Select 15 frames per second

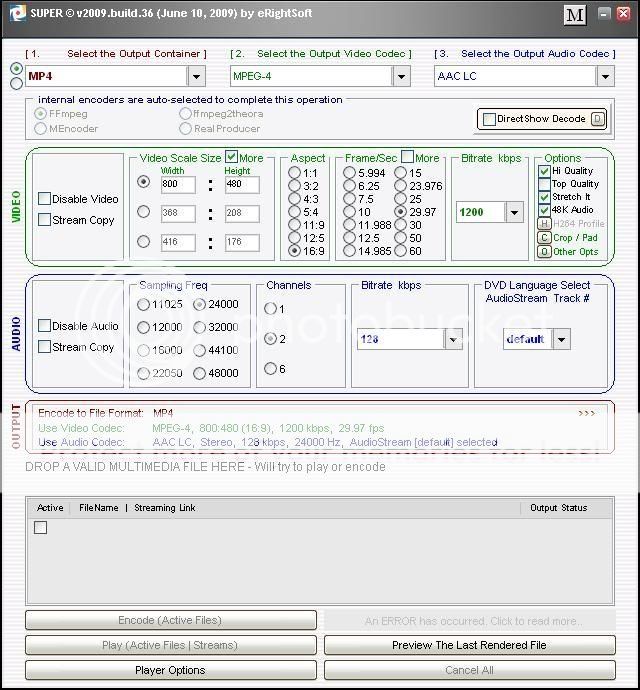coord(401,172)
